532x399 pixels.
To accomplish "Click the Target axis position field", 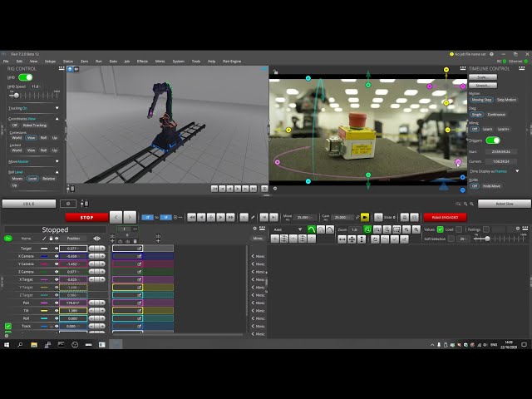I will point(73,249).
